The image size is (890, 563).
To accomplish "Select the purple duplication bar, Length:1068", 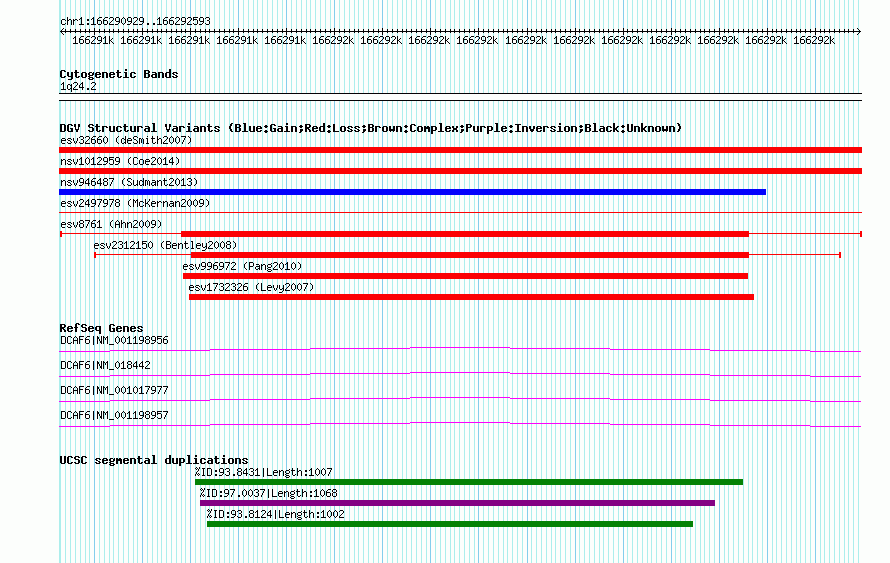I will click(x=457, y=503).
